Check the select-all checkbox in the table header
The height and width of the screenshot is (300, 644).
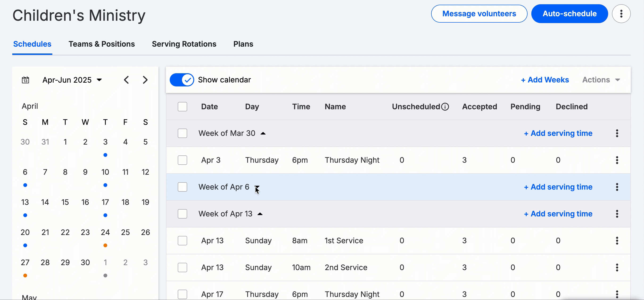tap(182, 106)
